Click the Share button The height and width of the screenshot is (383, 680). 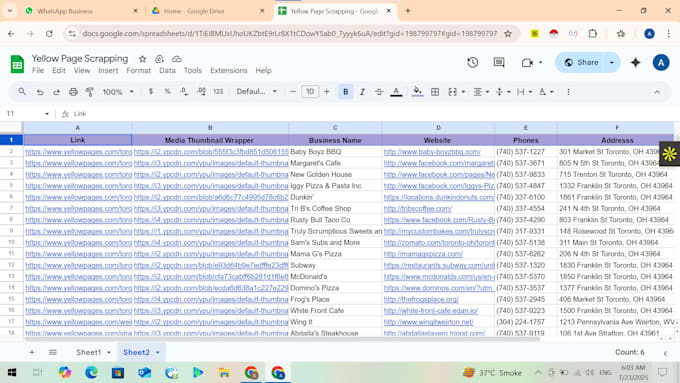pos(581,62)
